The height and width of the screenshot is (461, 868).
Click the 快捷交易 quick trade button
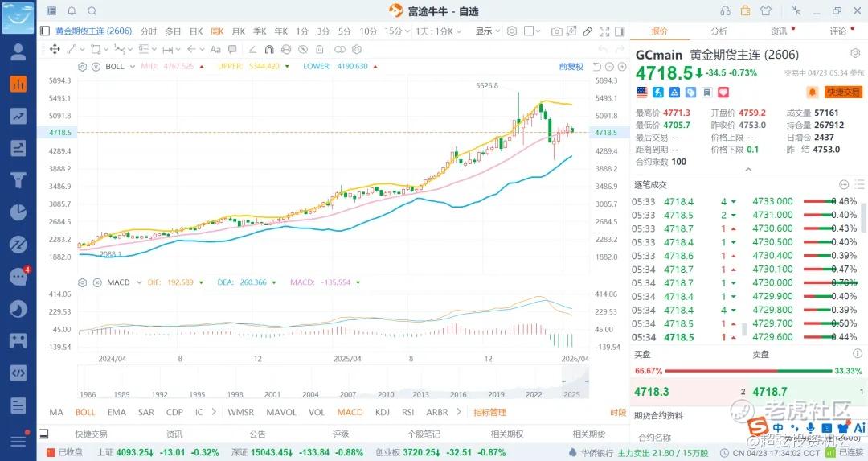click(843, 93)
